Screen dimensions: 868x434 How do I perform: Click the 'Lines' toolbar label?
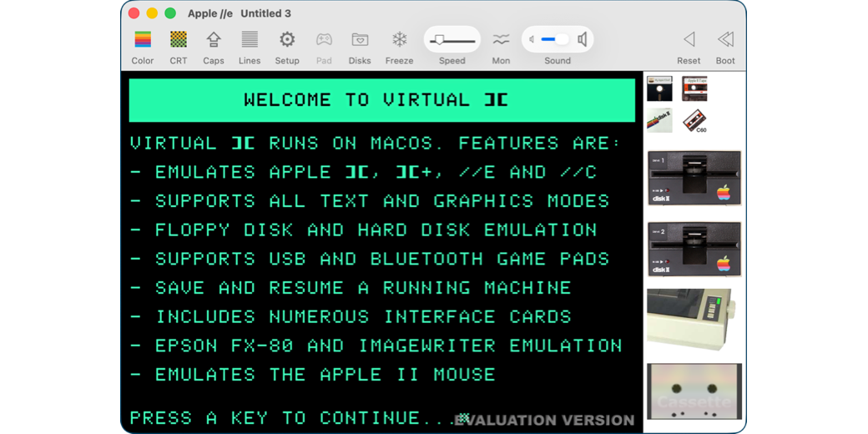pos(250,61)
